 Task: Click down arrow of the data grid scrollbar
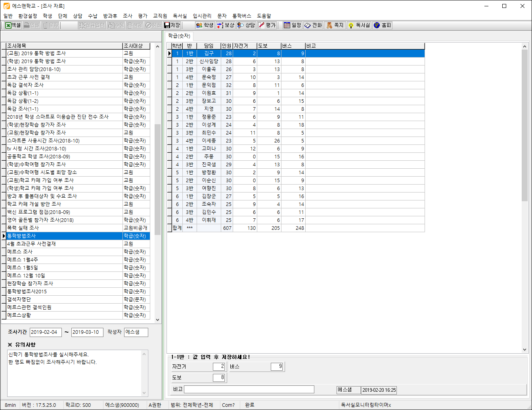525,350
